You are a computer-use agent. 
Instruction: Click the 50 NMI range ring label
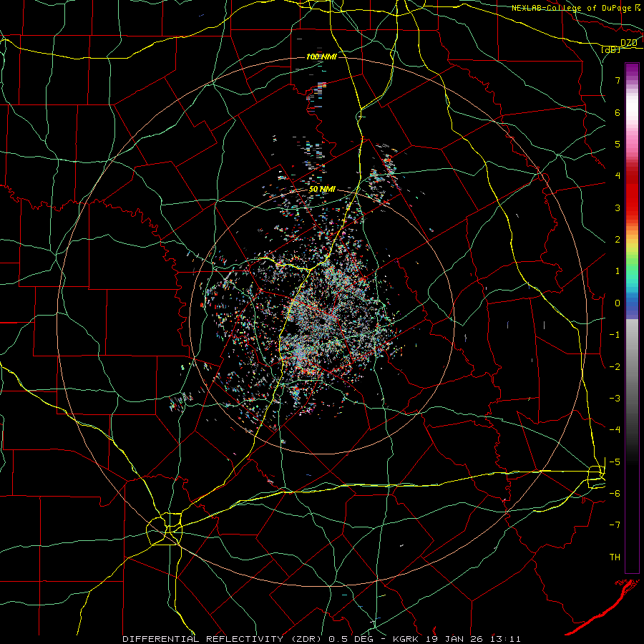321,189
